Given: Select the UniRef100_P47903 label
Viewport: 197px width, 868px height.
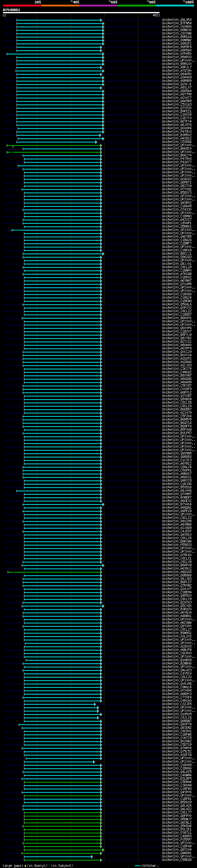Looking at the screenshot, I should click(176, 131).
